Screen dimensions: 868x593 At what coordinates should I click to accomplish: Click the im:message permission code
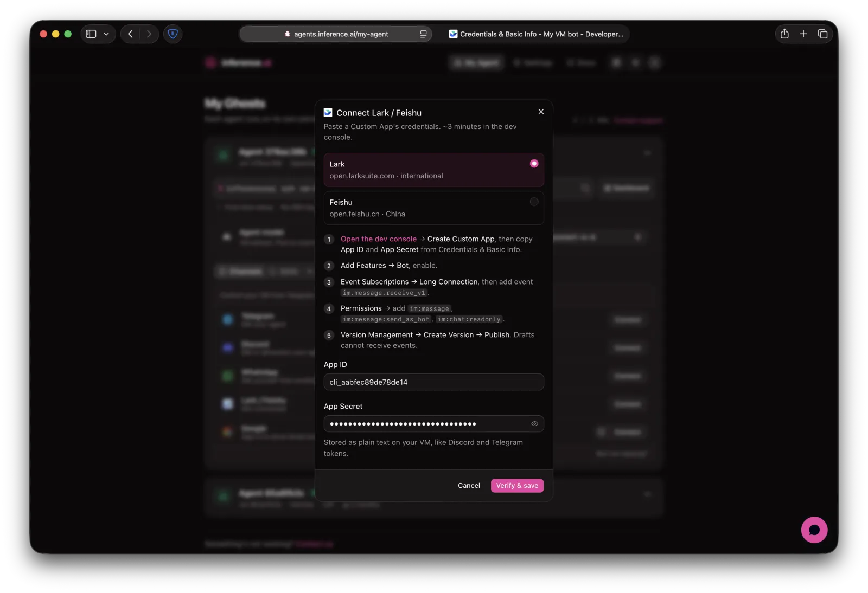(x=429, y=308)
